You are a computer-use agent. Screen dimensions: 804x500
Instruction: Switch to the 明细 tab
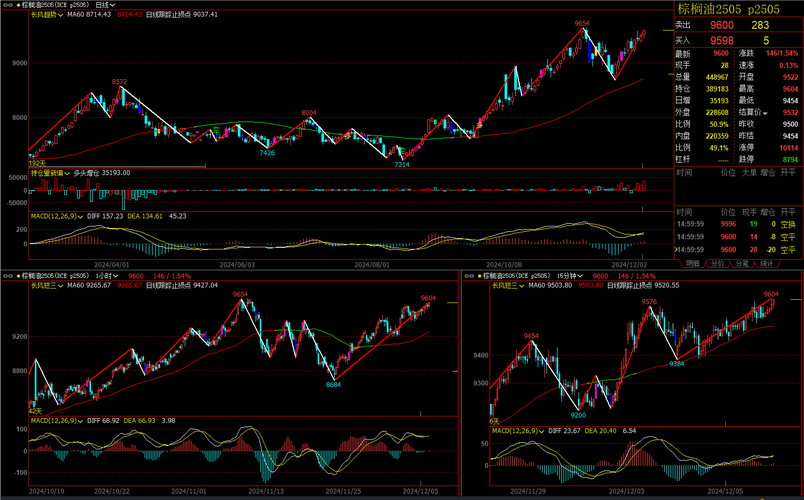pos(692,264)
